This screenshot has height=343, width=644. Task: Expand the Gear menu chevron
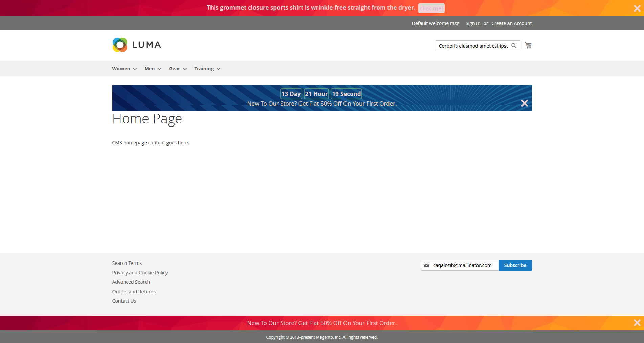coord(185,69)
